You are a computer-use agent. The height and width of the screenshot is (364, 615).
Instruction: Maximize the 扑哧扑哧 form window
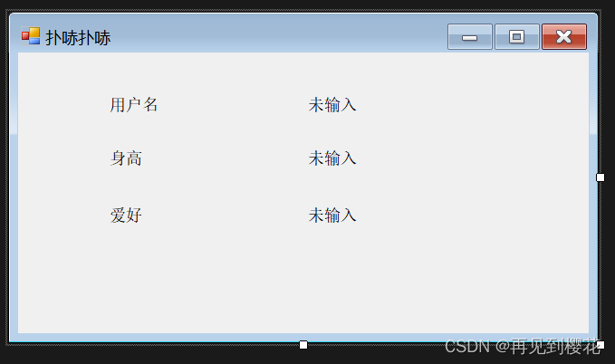(x=517, y=37)
